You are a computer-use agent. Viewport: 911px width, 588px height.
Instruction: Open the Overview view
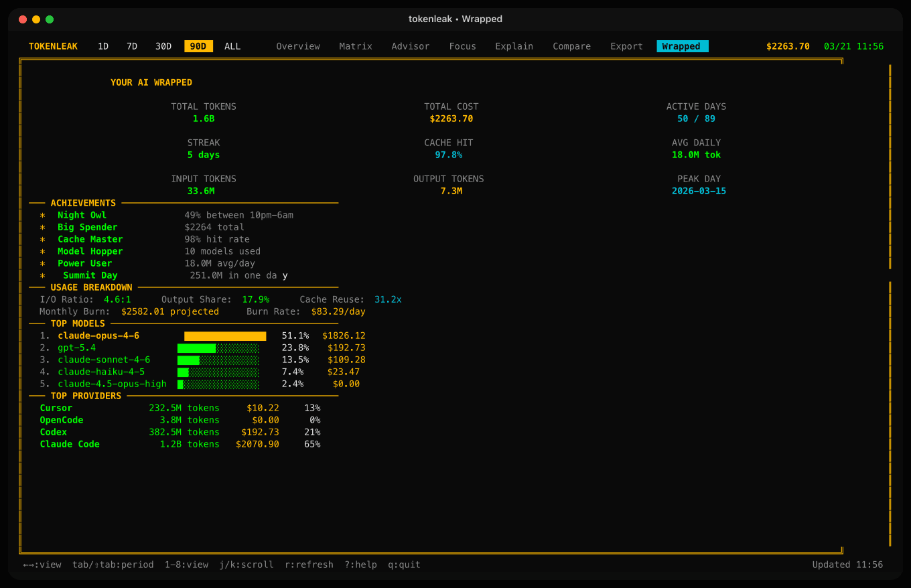click(x=298, y=46)
